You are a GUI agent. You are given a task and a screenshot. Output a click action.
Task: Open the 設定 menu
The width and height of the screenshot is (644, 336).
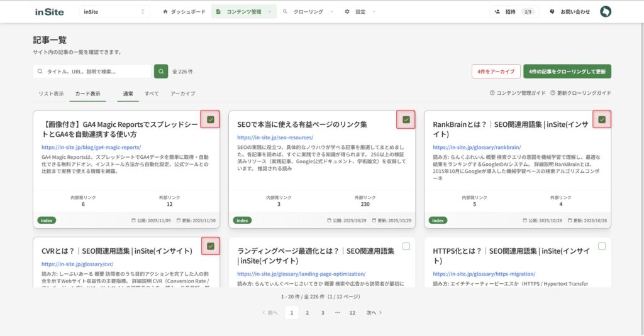(360, 12)
